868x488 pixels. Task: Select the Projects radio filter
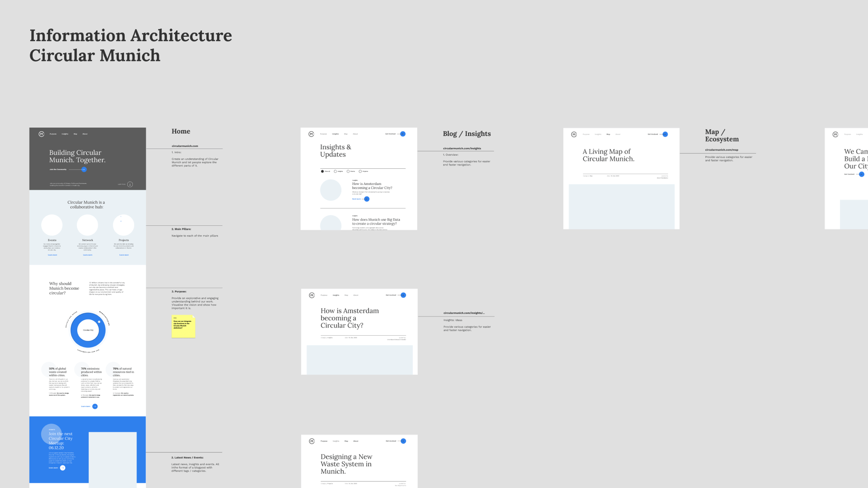pyautogui.click(x=360, y=171)
